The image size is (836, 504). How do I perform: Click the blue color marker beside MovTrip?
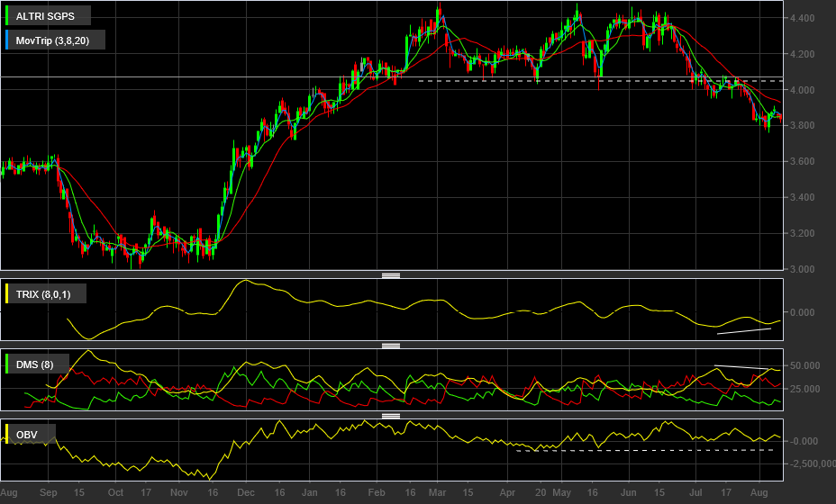(6, 40)
